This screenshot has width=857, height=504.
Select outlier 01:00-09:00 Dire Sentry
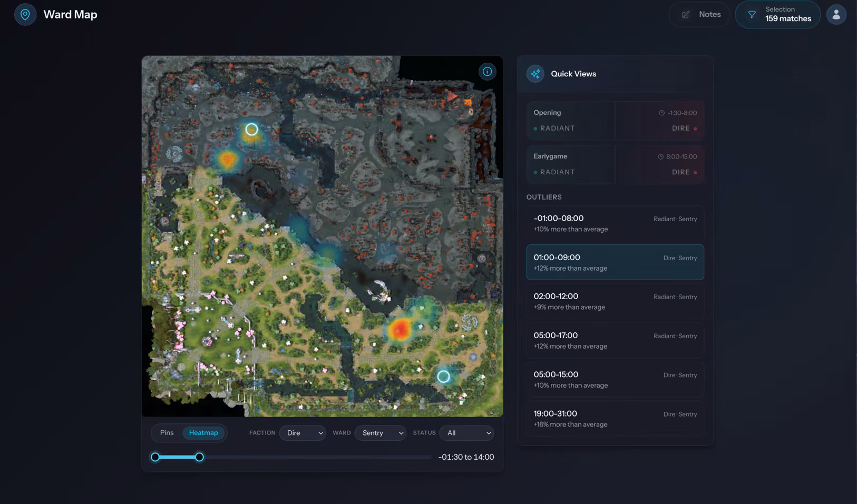click(615, 262)
